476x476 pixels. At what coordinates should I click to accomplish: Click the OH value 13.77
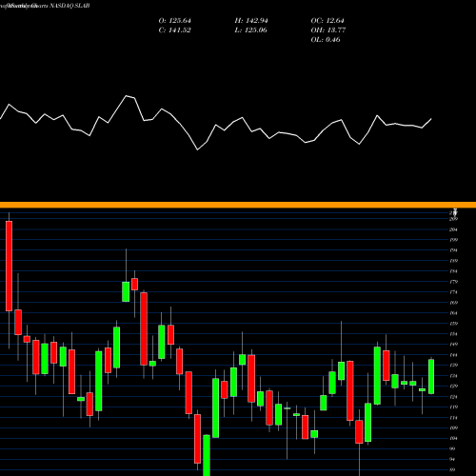point(336,30)
